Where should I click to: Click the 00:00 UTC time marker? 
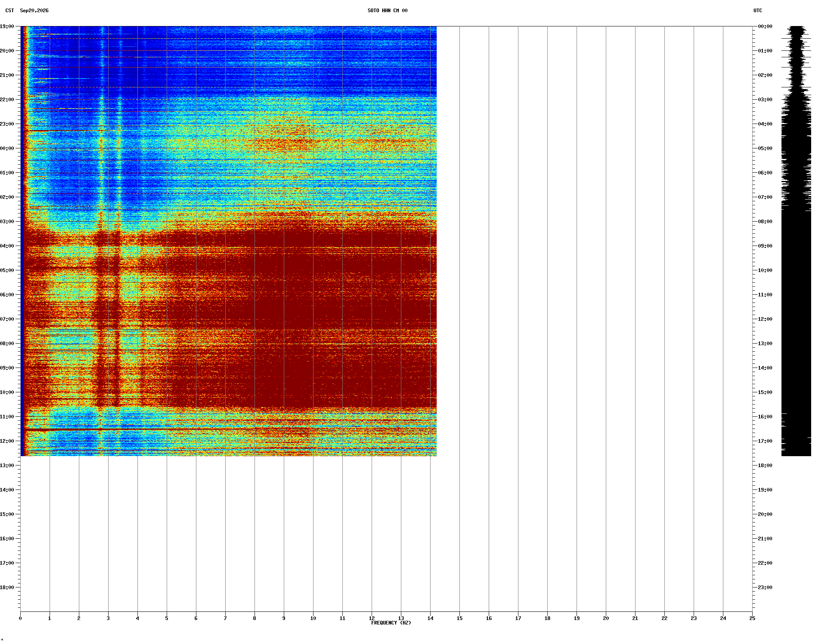[x=765, y=26]
